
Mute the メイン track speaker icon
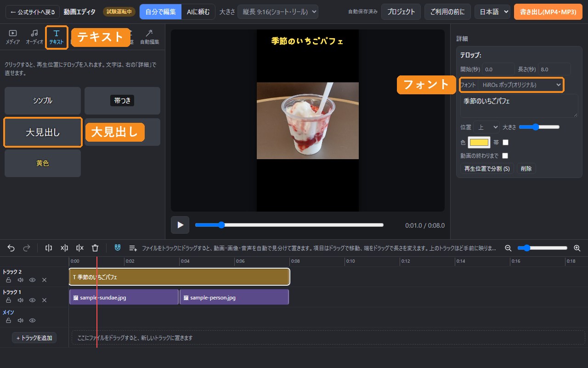click(x=20, y=320)
